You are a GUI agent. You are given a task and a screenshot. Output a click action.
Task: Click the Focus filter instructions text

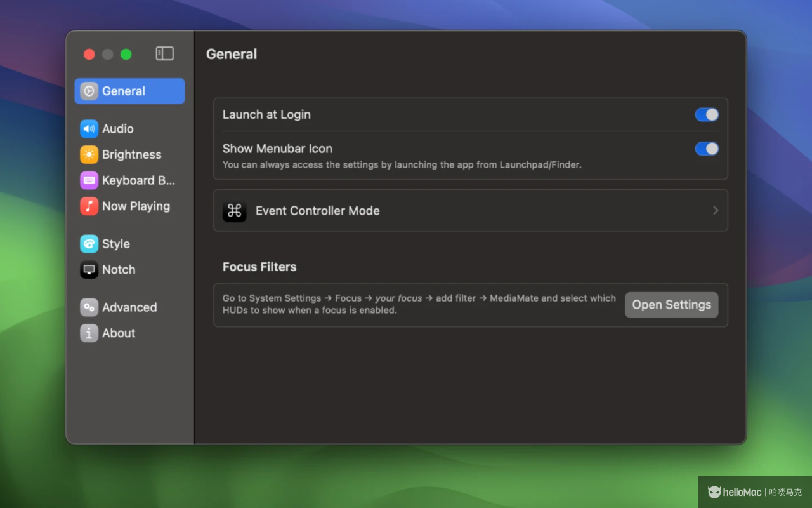[419, 304]
